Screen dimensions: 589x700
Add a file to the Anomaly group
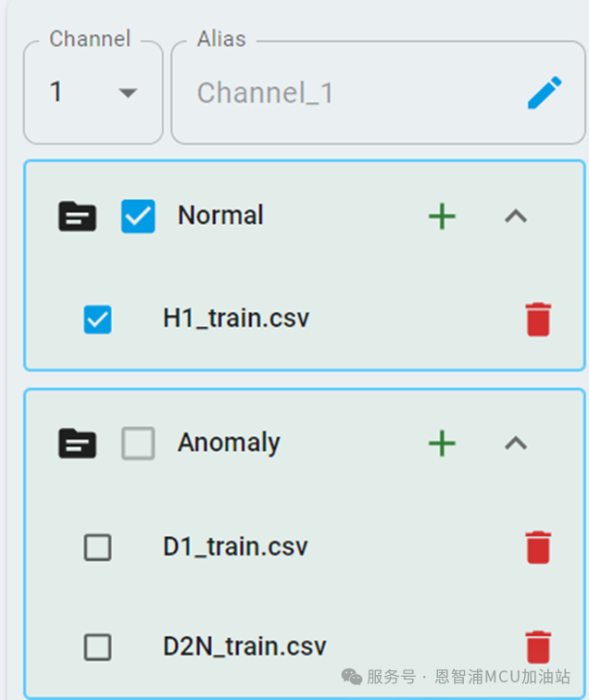[442, 444]
